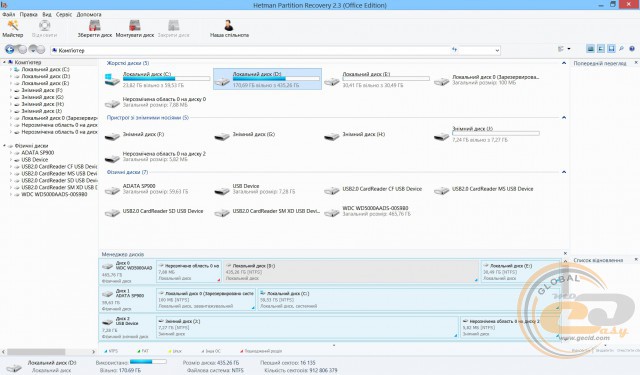Screen dimensions: 640x375
Task: Expand Локальний диск (C:) in tree
Action: 11,69
